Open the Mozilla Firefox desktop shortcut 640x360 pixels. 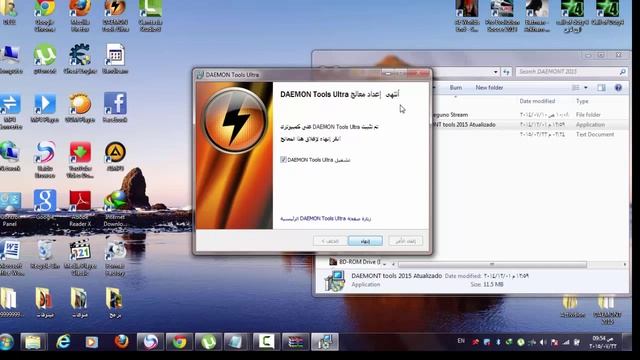pyautogui.click(x=80, y=16)
